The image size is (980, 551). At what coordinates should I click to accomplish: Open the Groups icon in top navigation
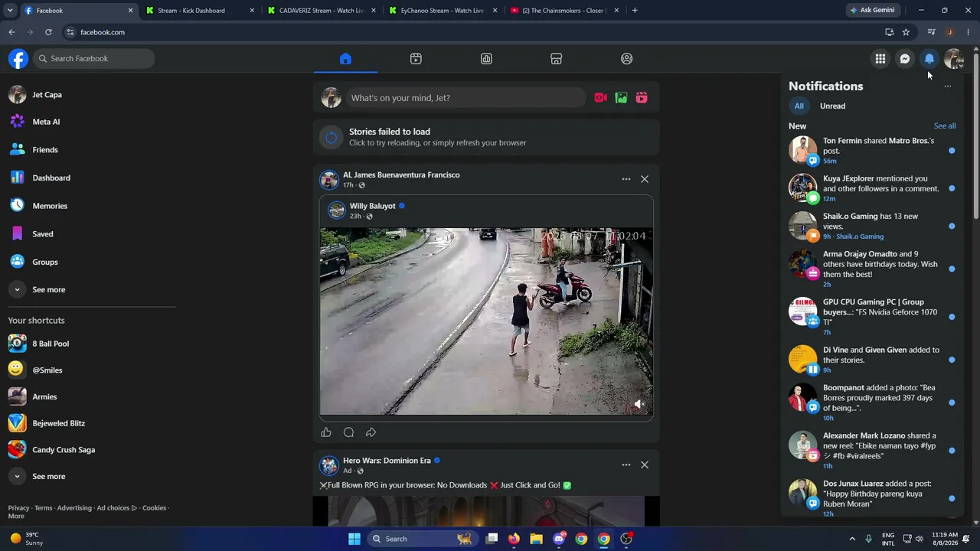pos(627,59)
